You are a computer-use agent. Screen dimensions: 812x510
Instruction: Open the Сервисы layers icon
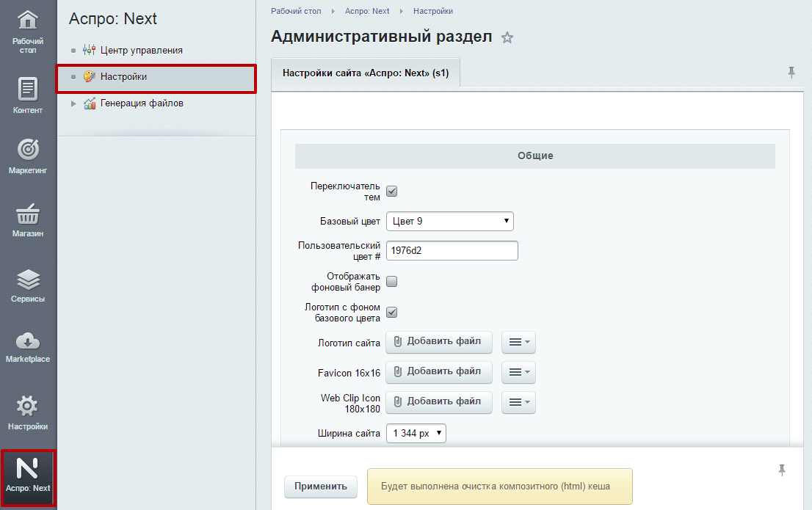(28, 280)
